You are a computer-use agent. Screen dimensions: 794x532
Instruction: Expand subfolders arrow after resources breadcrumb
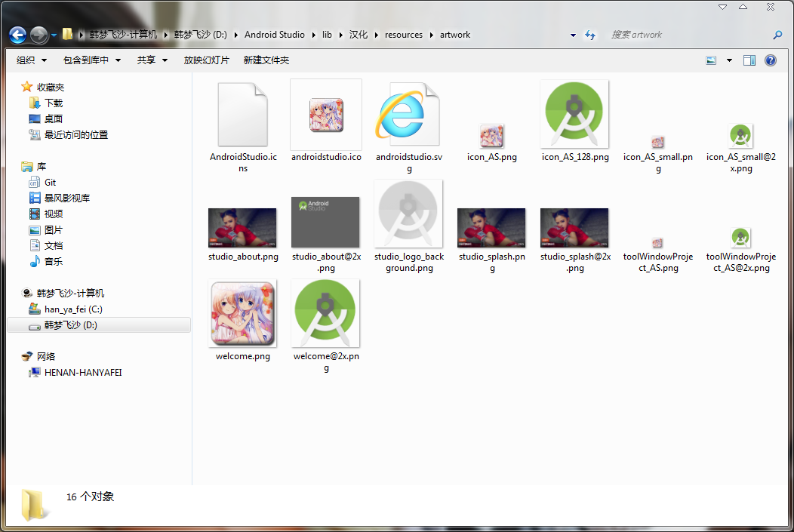tap(432, 35)
